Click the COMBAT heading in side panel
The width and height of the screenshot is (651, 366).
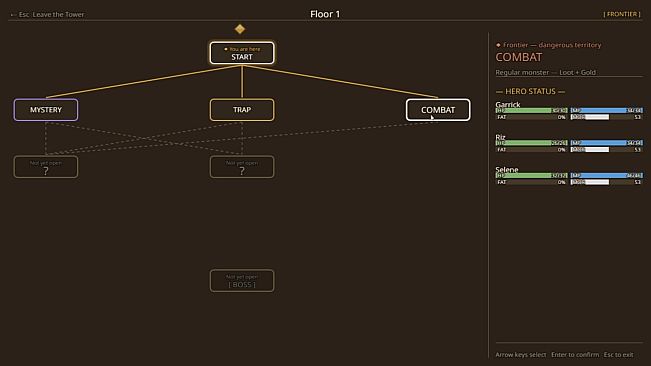519,57
